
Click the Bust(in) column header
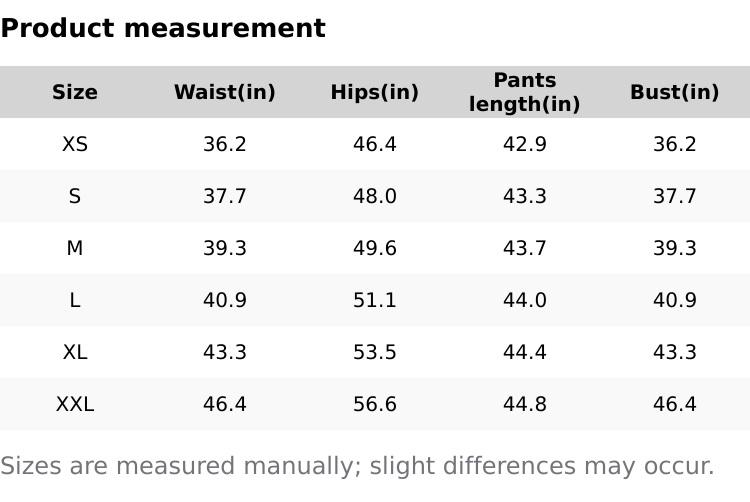[675, 92]
